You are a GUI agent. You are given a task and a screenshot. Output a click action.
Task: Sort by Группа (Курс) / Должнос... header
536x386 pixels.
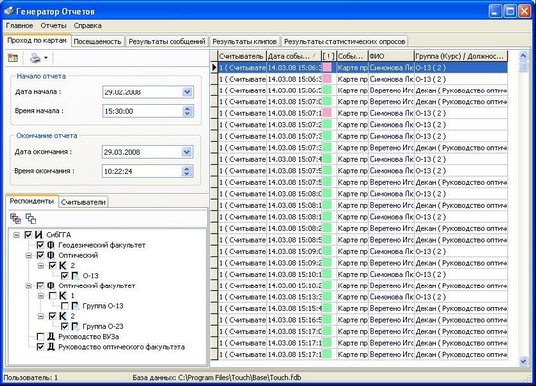(461, 56)
